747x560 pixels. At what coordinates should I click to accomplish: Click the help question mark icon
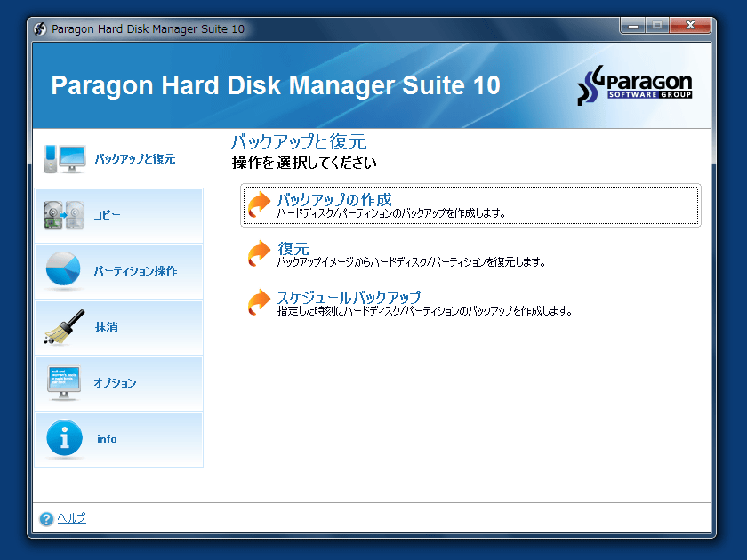46,518
